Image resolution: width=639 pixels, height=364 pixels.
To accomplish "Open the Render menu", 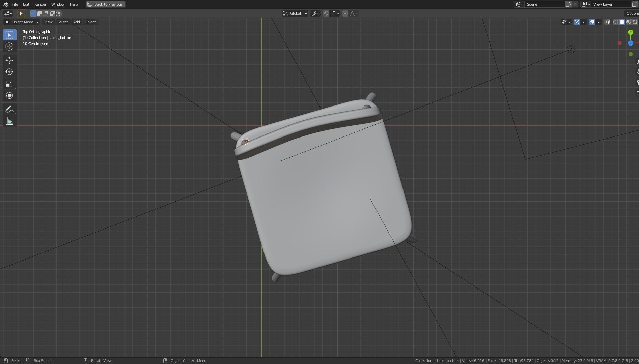I will pyautogui.click(x=40, y=4).
